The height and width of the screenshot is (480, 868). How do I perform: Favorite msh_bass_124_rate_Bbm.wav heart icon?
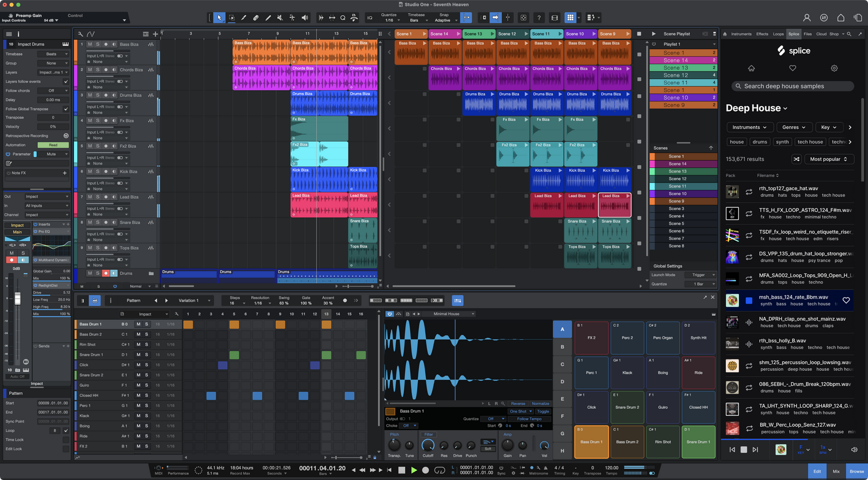[846, 300]
